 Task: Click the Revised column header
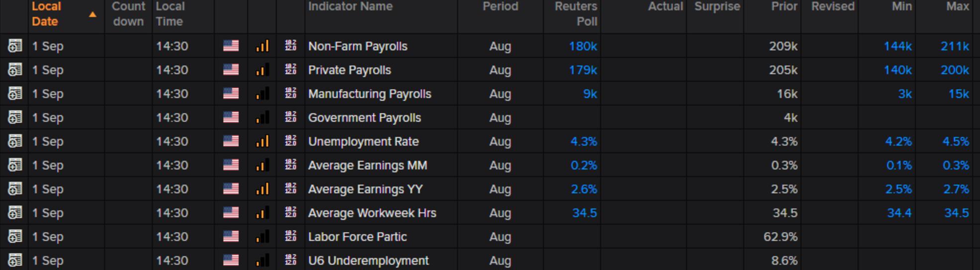click(833, 6)
